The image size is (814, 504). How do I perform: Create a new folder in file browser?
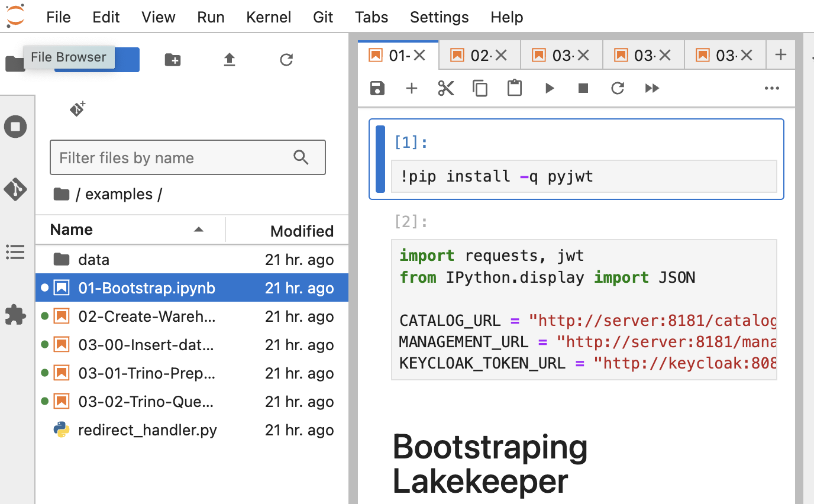point(173,60)
